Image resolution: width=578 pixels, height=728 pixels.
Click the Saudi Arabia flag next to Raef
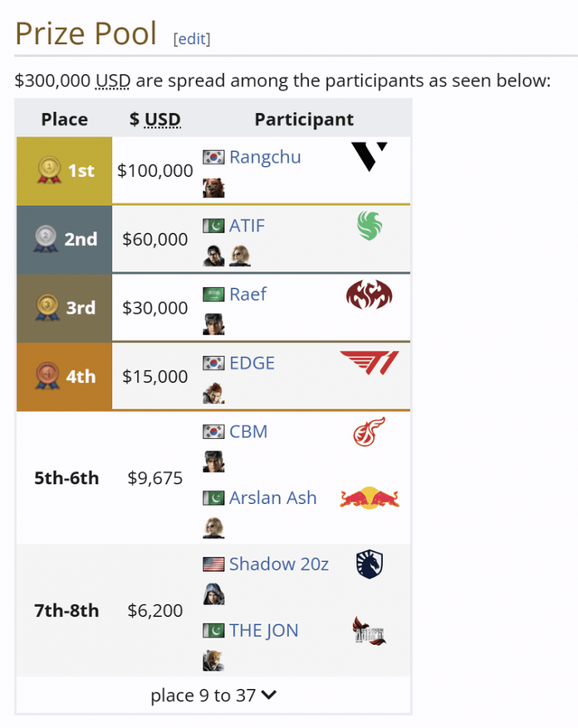coord(213,294)
